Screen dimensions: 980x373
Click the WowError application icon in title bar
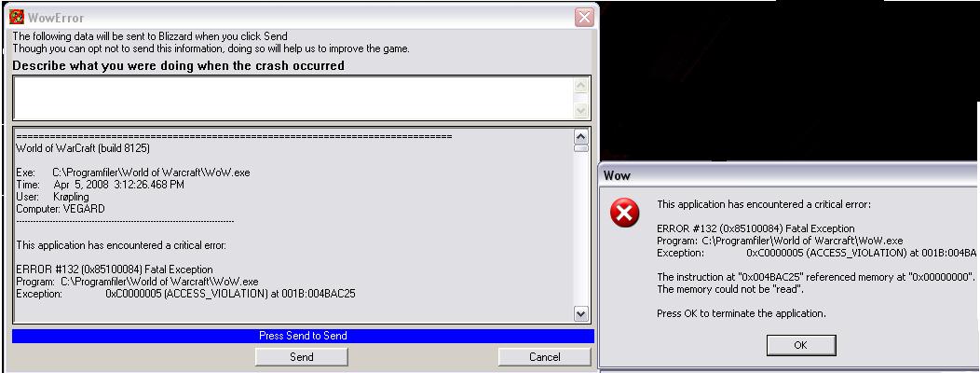tap(17, 17)
